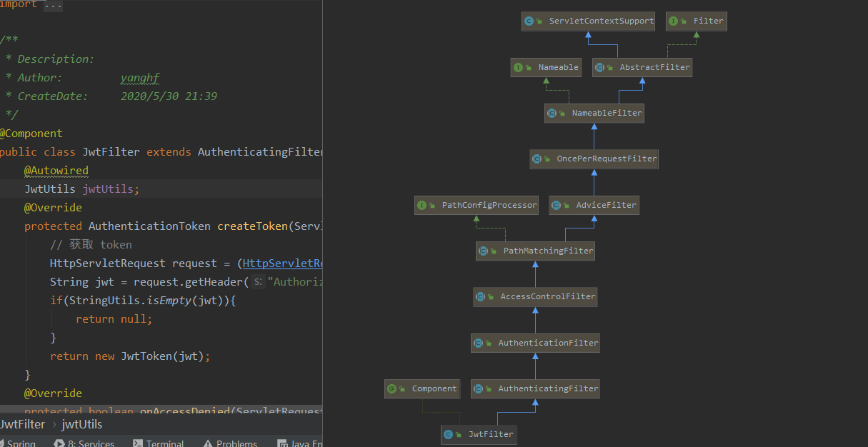Select the OncePerRequestFilter node
The width and height of the screenshot is (868, 447).
[x=594, y=159]
